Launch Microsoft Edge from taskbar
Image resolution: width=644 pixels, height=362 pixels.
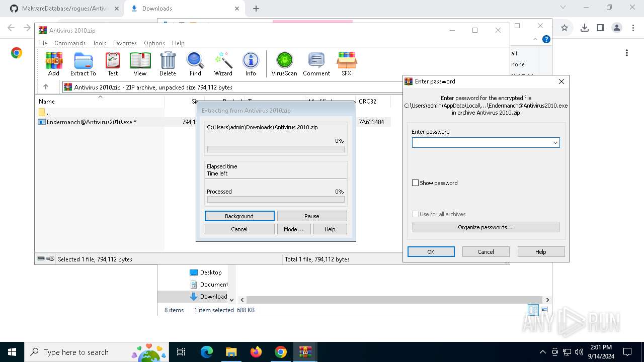point(207,352)
